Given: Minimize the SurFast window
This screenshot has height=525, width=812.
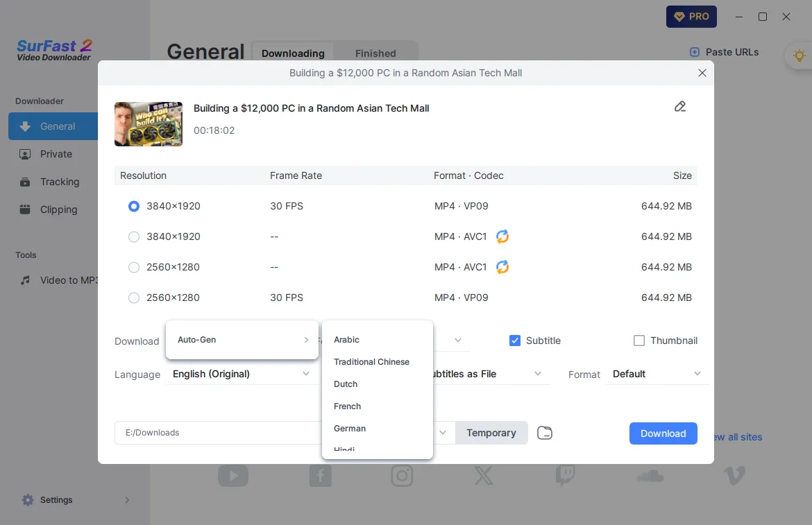Looking at the screenshot, I should click(x=739, y=17).
